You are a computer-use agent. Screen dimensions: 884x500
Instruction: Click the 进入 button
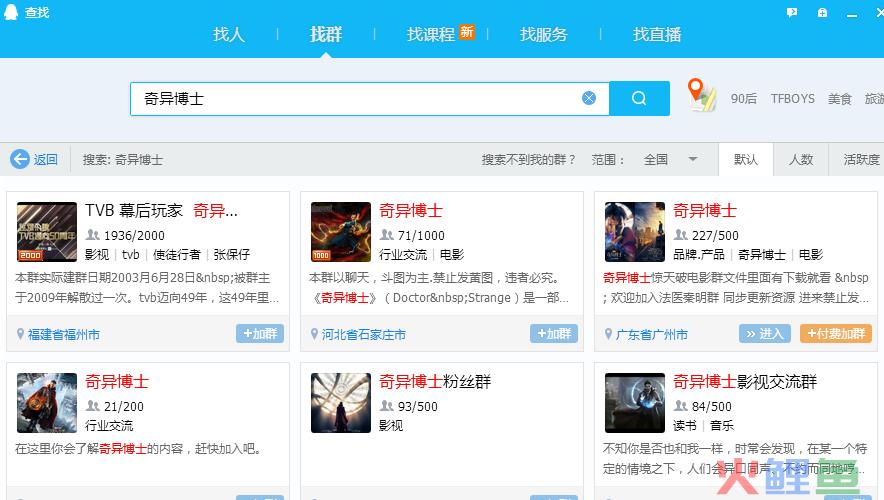764,334
